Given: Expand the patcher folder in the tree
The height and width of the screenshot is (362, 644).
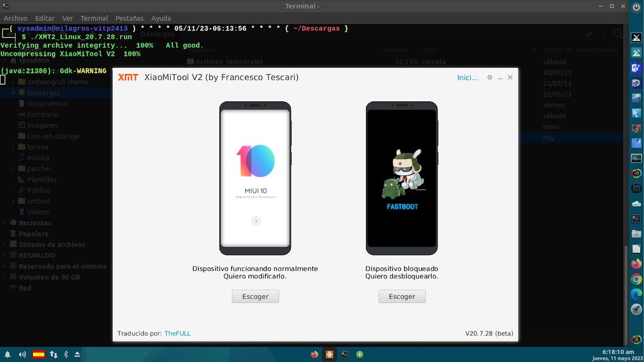Looking at the screenshot, I should tap(13, 168).
